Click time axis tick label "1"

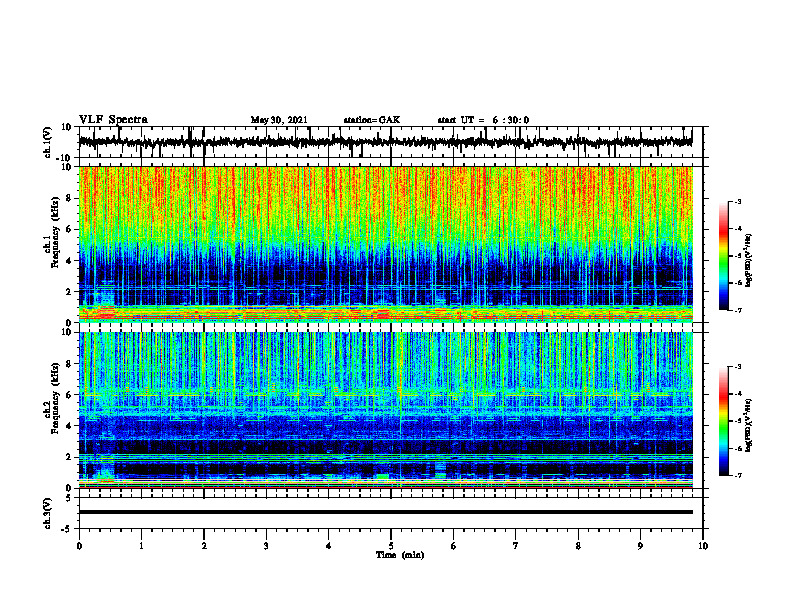(x=141, y=546)
